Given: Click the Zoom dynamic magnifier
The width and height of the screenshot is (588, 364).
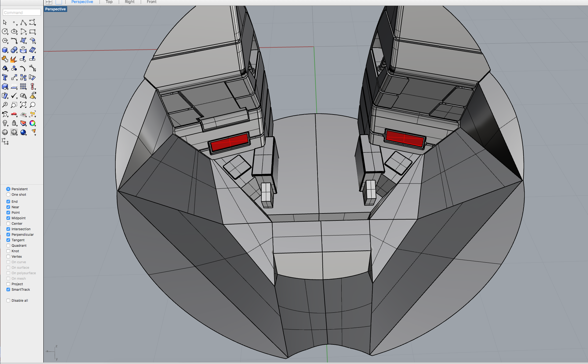Looking at the screenshot, I should click(x=5, y=105).
